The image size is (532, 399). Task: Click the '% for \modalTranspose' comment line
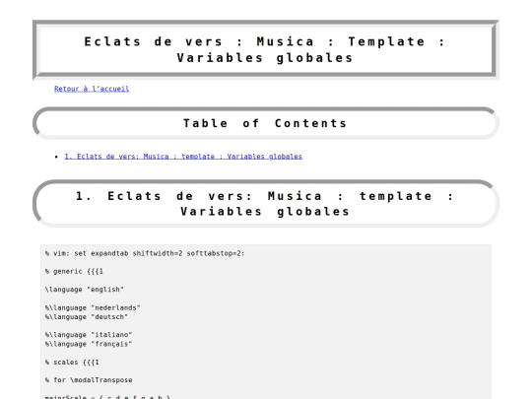(x=89, y=380)
